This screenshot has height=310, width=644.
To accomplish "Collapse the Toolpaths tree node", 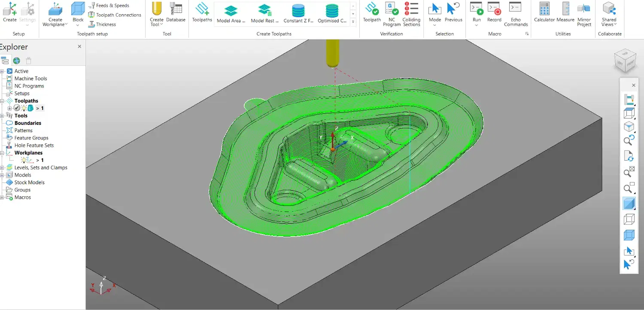I will (x=2, y=101).
